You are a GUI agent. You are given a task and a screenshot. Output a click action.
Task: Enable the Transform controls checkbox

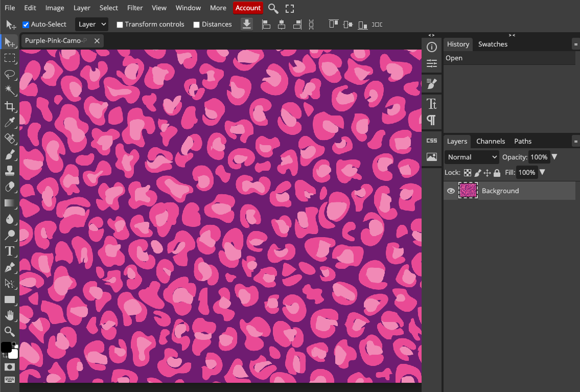pos(120,25)
